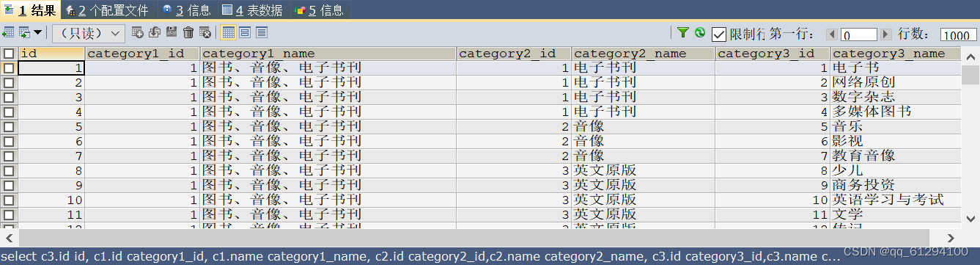Click the insert new row icon

pyautogui.click(x=137, y=32)
